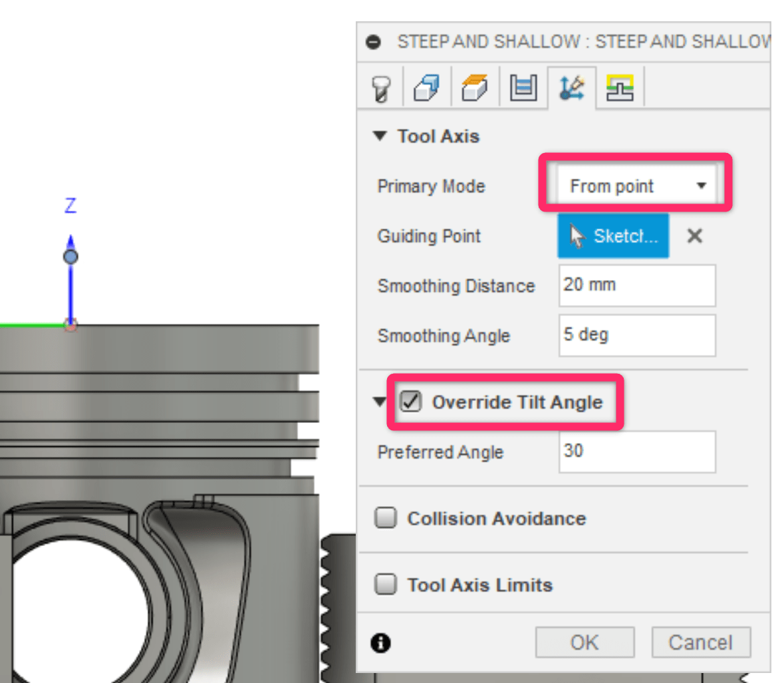The image size is (784, 683).
Task: Enable Tool Axis Limits
Action: tap(385, 584)
